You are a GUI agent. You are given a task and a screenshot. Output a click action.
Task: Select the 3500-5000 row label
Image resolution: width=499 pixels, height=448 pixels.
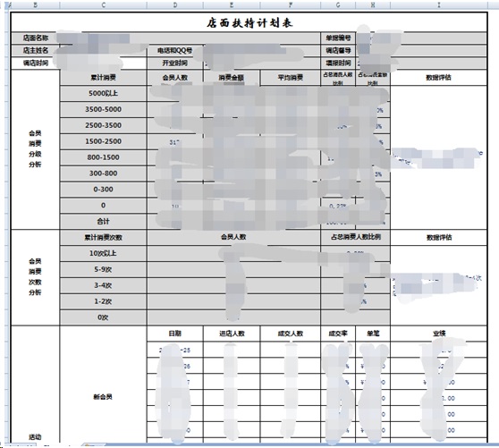click(103, 109)
